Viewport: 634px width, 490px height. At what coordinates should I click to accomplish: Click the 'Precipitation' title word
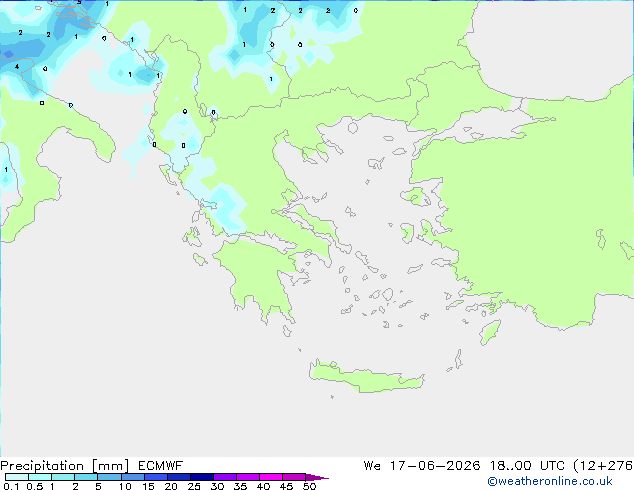point(42,466)
